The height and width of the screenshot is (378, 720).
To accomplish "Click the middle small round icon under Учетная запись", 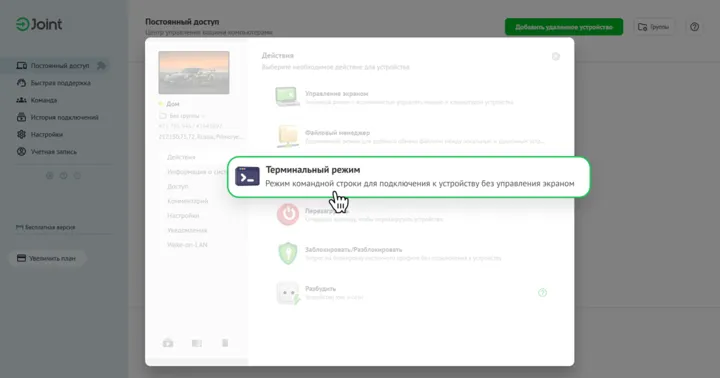I will pos(63,175).
